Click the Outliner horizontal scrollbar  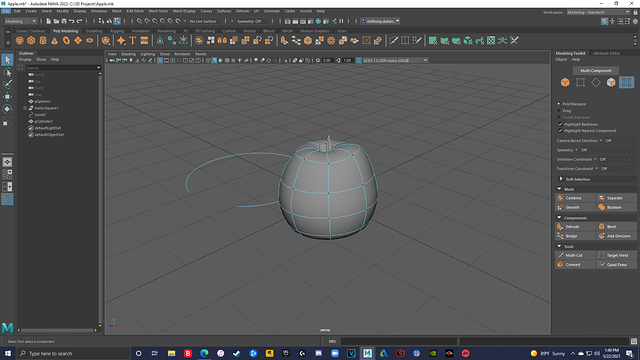pos(58,330)
